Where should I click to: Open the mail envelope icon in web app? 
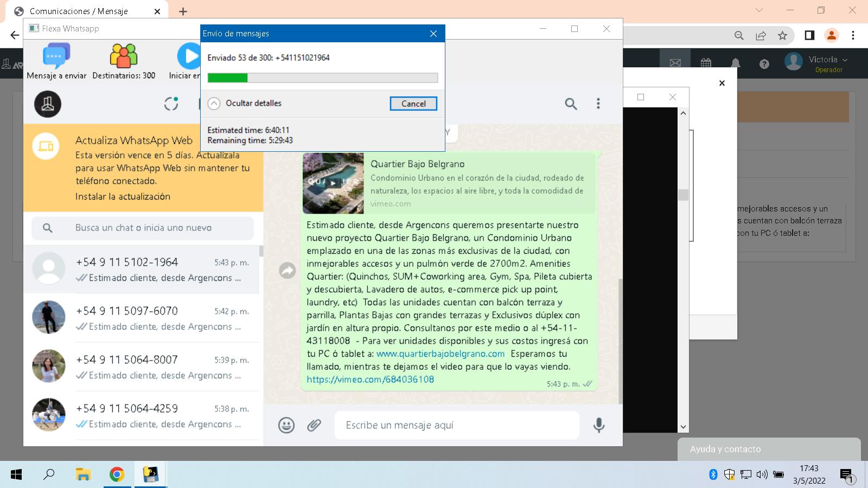coord(675,63)
